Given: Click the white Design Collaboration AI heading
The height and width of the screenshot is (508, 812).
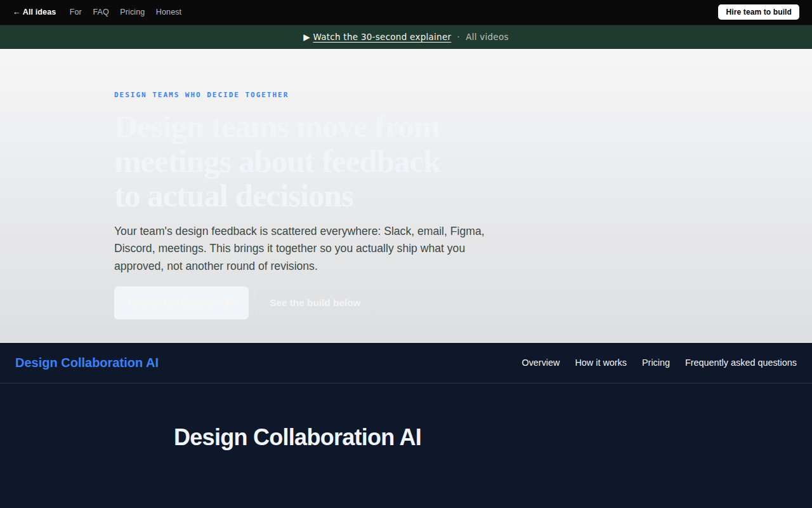Looking at the screenshot, I should (298, 438).
